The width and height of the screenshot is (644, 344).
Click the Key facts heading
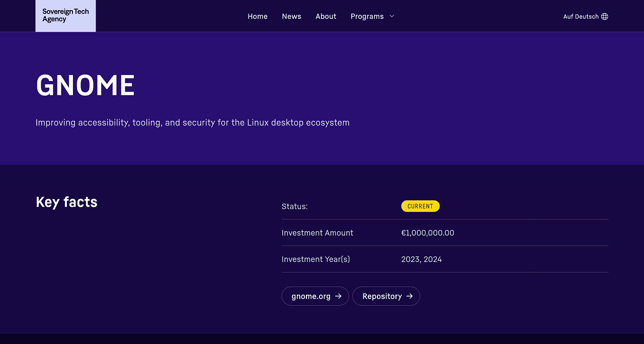click(x=66, y=202)
